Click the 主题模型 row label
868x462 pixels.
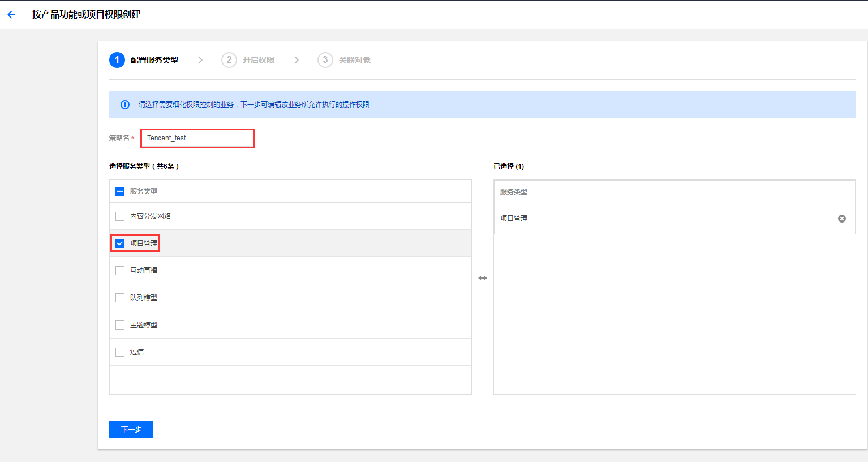point(144,325)
